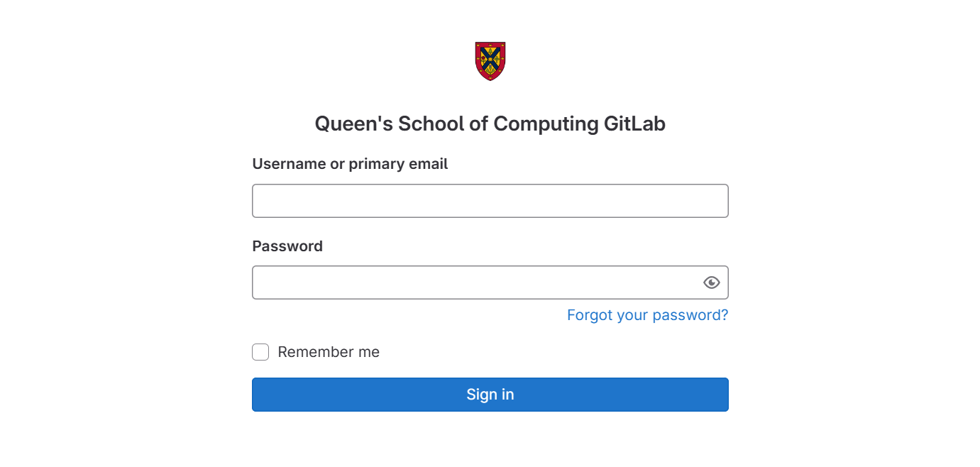980x467 pixels.
Task: Start a password reset via Forgot your password
Action: point(647,315)
